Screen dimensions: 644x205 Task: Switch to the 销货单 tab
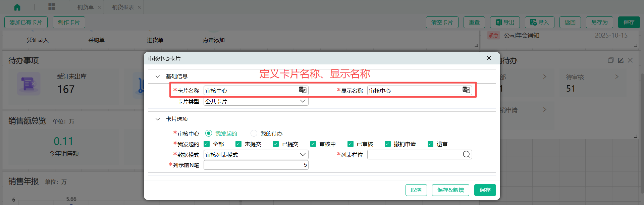coord(86,7)
